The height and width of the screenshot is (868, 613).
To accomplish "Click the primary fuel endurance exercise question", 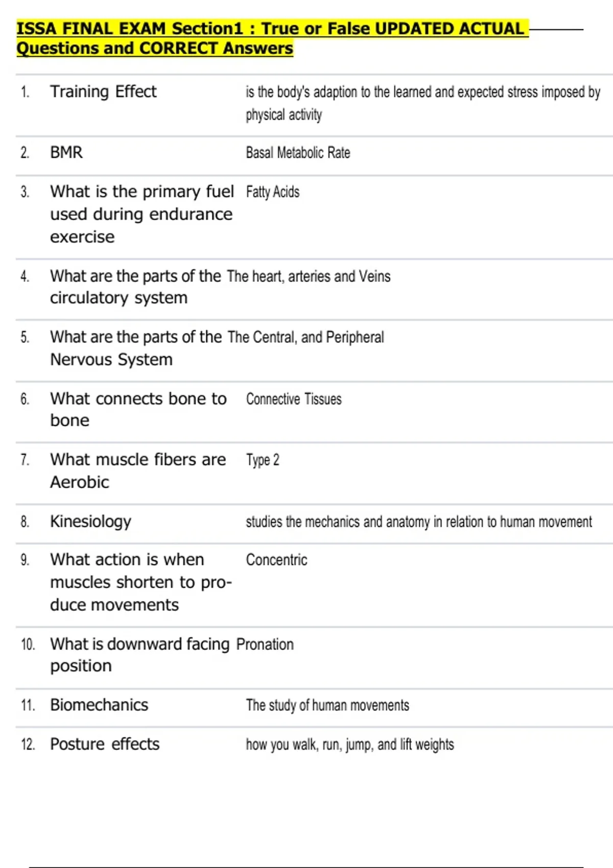I will click(x=141, y=214).
